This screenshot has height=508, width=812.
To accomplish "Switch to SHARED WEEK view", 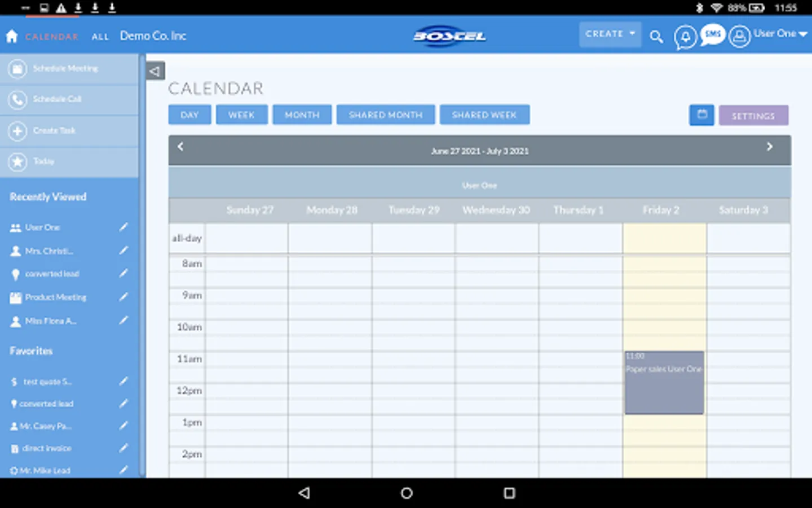I will pyautogui.click(x=484, y=115).
